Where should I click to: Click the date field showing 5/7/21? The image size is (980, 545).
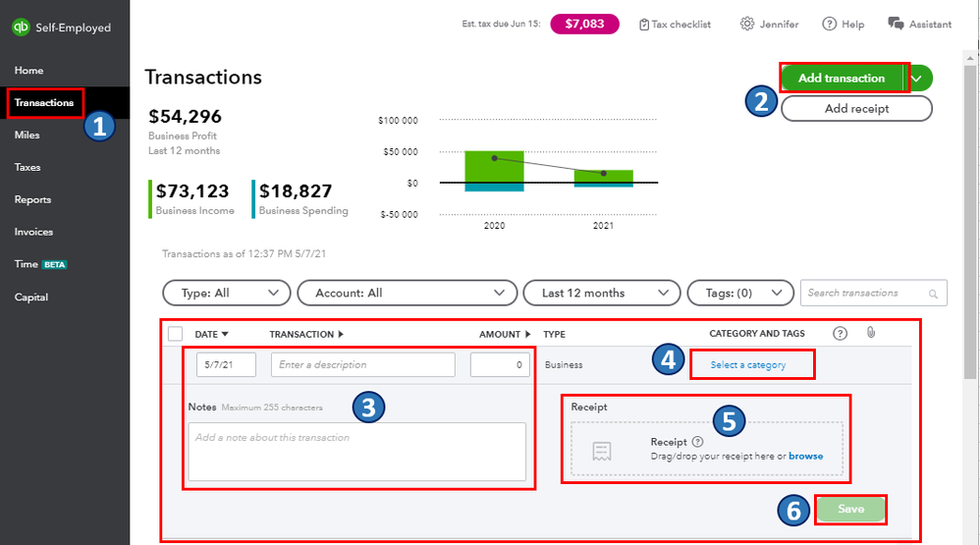coord(226,365)
